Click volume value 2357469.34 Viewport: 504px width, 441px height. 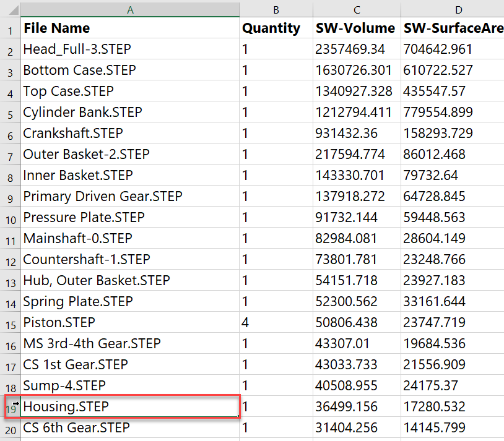[x=357, y=49]
